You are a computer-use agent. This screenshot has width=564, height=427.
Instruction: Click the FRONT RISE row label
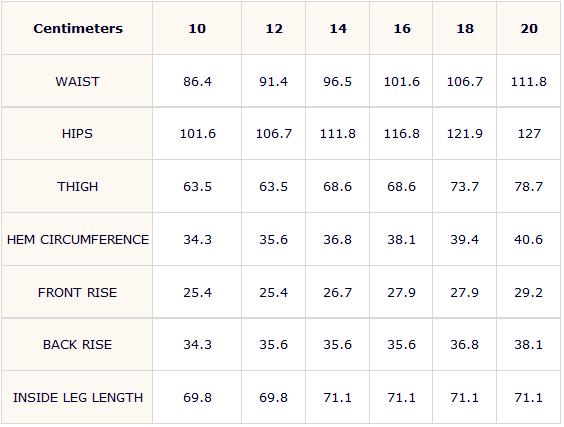point(77,292)
